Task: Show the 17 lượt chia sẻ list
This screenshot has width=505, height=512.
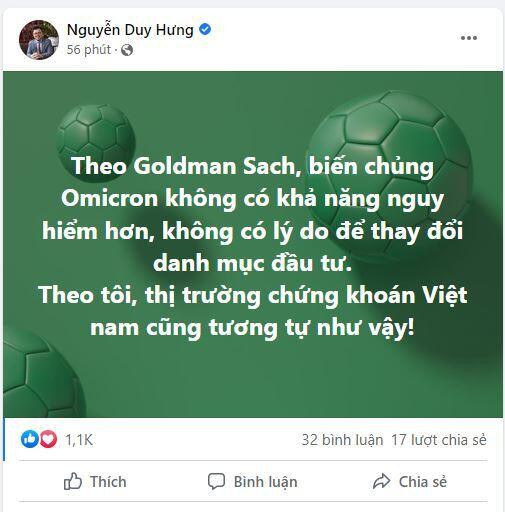Action: tap(439, 440)
